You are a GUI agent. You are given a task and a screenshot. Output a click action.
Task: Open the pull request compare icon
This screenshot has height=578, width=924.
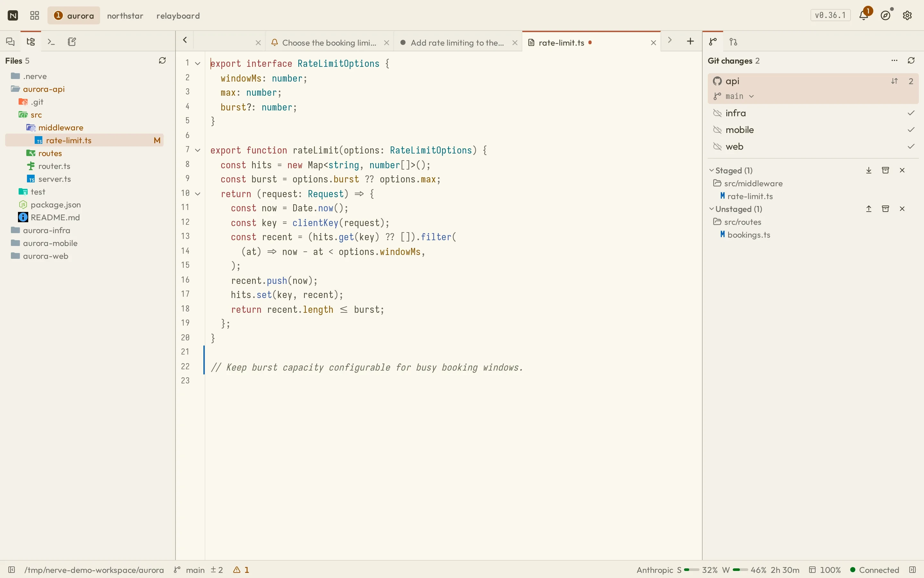733,42
